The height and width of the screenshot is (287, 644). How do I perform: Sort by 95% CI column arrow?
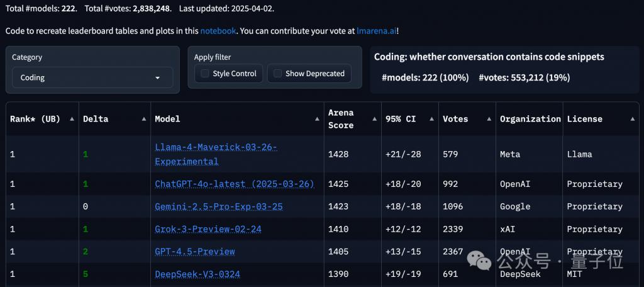pyautogui.click(x=431, y=119)
